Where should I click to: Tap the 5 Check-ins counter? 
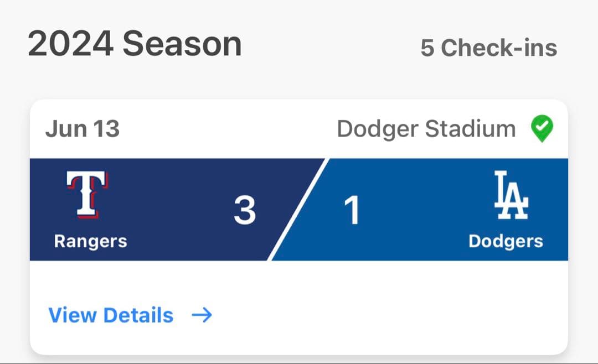[488, 48]
